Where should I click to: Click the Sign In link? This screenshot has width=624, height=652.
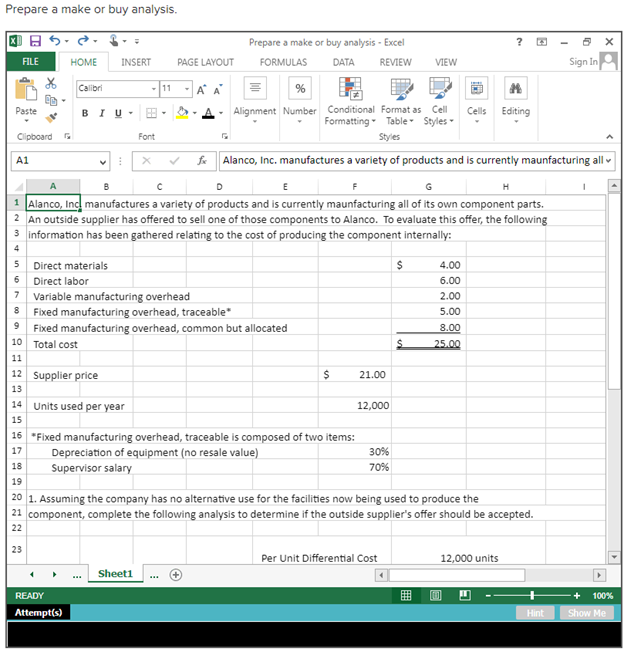583,62
